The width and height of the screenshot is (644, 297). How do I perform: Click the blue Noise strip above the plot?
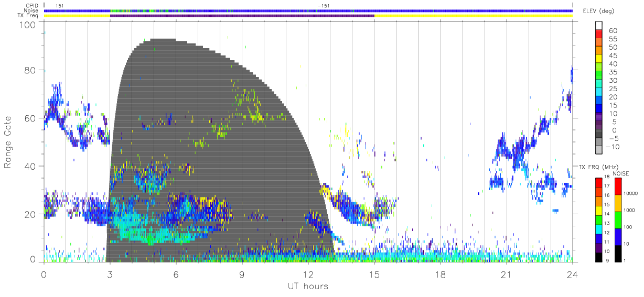coord(308,10)
